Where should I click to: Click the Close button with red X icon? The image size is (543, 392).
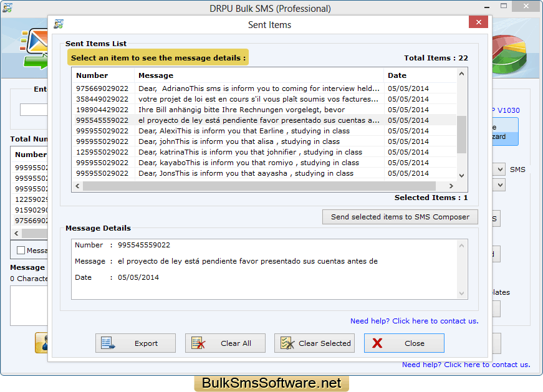404,343
